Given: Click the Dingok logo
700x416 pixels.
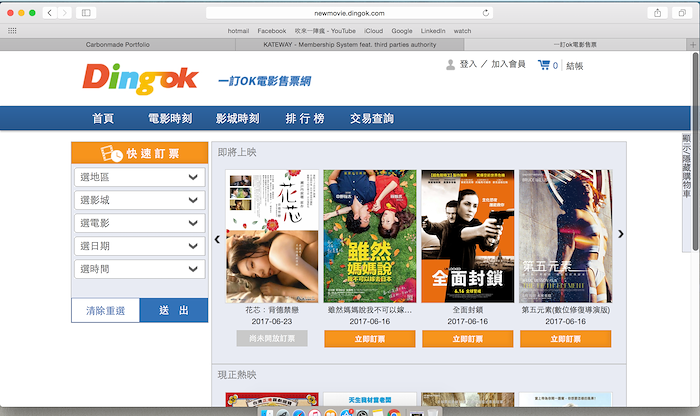Looking at the screenshot, I should 140,79.
